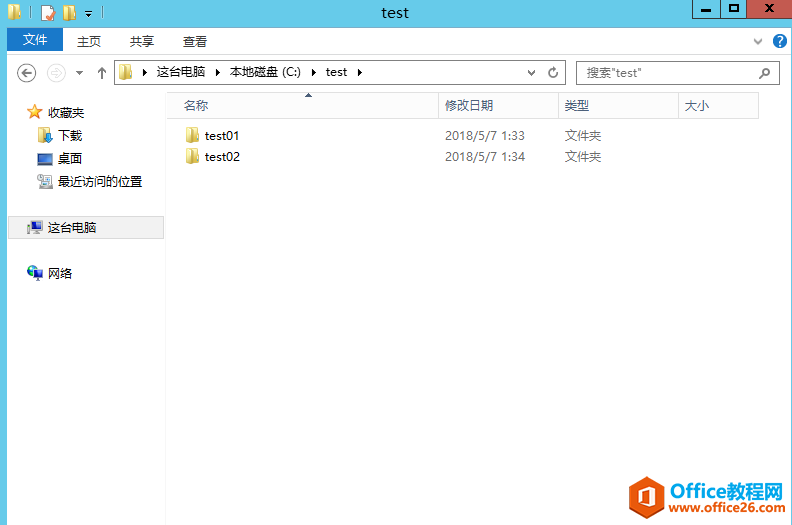Click the 这台电脑 computer icon

pyautogui.click(x=35, y=228)
